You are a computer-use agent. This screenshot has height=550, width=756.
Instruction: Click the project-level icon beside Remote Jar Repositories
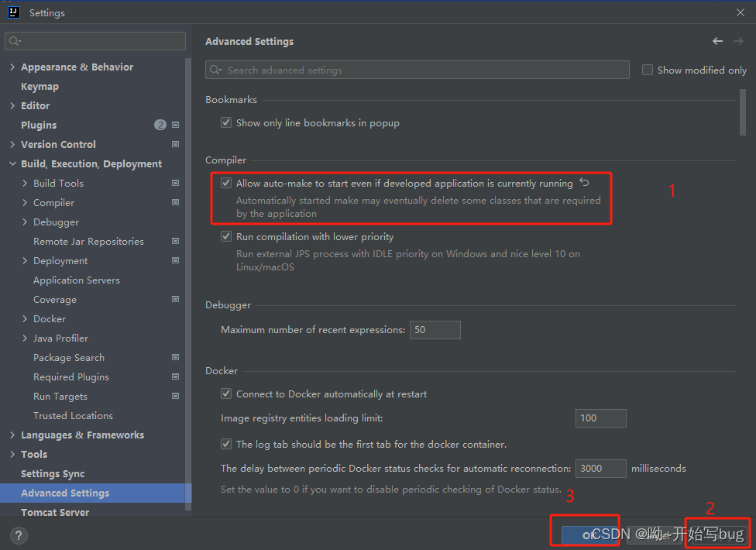[176, 241]
